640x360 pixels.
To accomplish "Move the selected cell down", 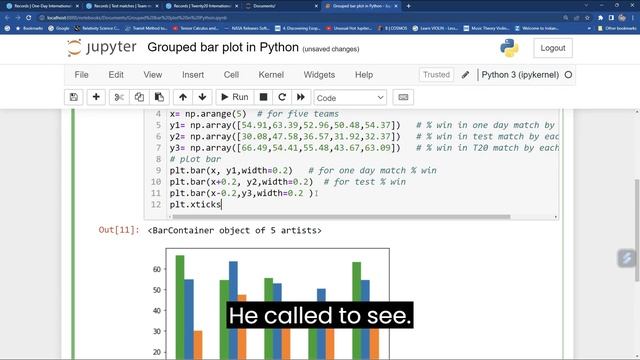I will coord(202,97).
